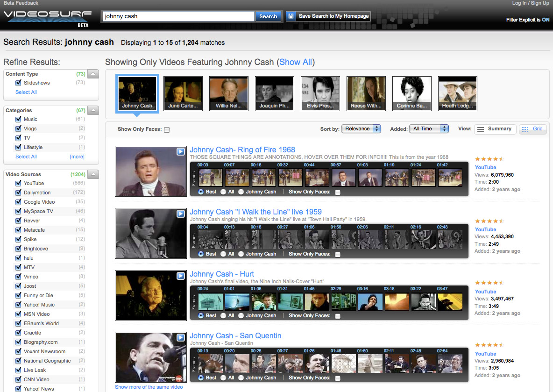Jump to 03:16 frame in Hurt video
The width and height of the screenshot is (553, 392).
pyautogui.click(x=370, y=302)
